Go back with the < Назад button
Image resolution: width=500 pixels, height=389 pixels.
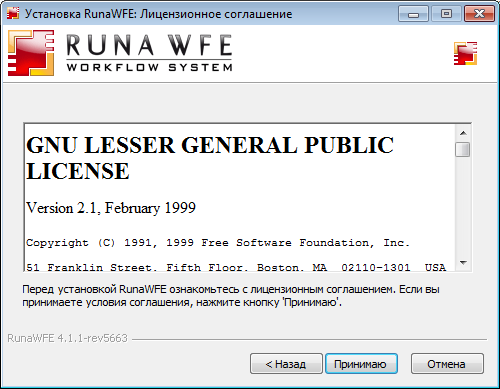(x=286, y=364)
